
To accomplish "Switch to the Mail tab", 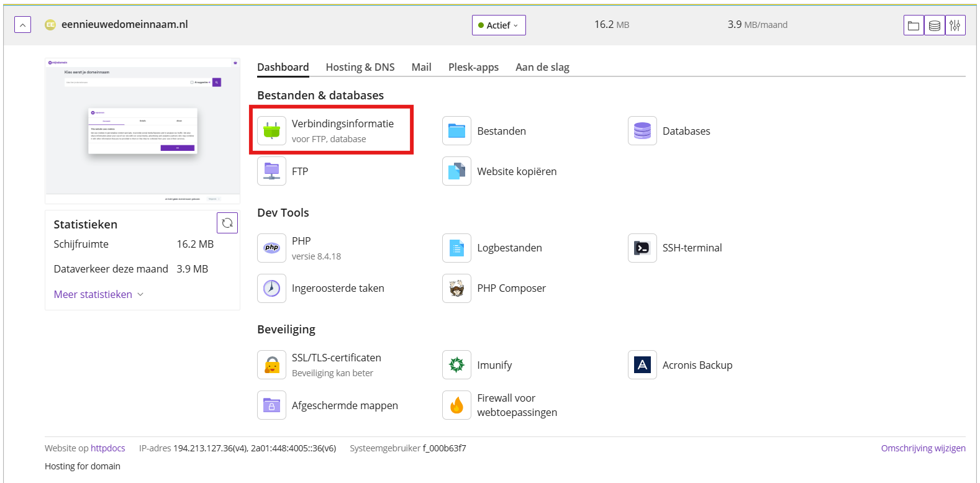I will (421, 67).
